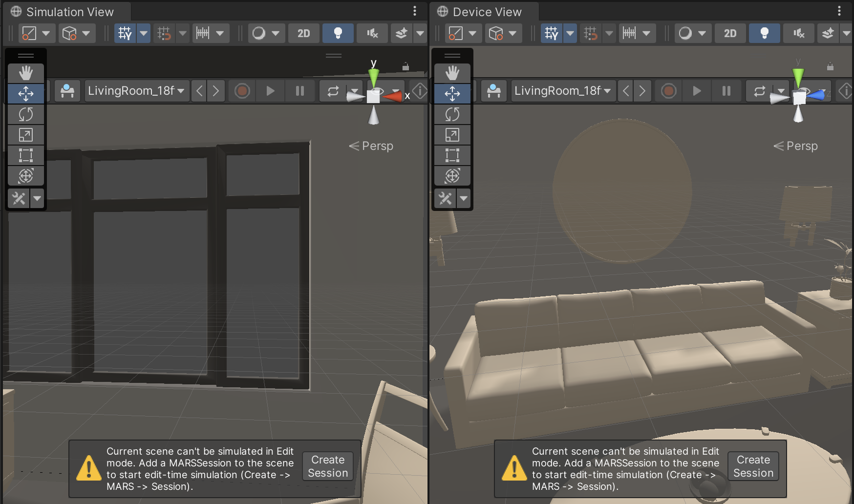Click the green Y axis cone on Device View gizmo
This screenshot has width=854, height=504.
coord(798,76)
